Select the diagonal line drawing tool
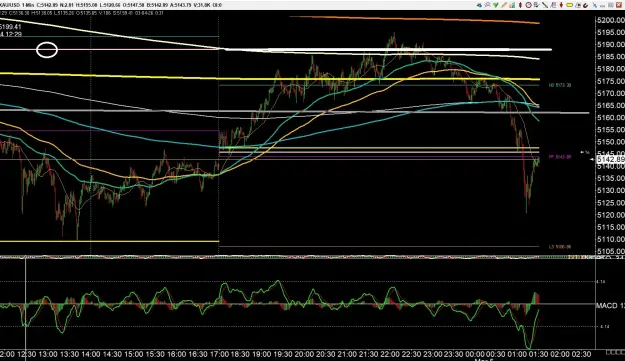Screen dimensions: 625x361 (545, 5)
